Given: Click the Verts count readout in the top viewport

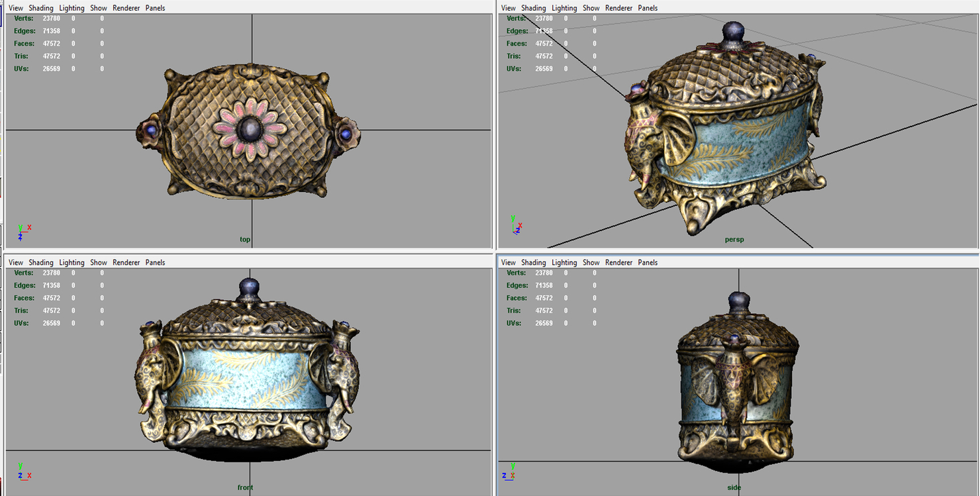Looking at the screenshot, I should pyautogui.click(x=50, y=18).
